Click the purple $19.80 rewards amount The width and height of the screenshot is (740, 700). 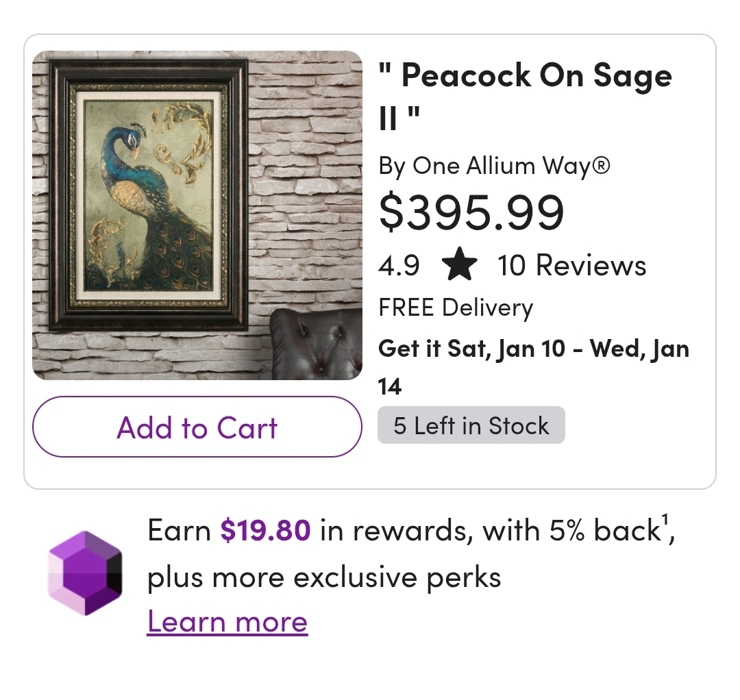coord(266,531)
